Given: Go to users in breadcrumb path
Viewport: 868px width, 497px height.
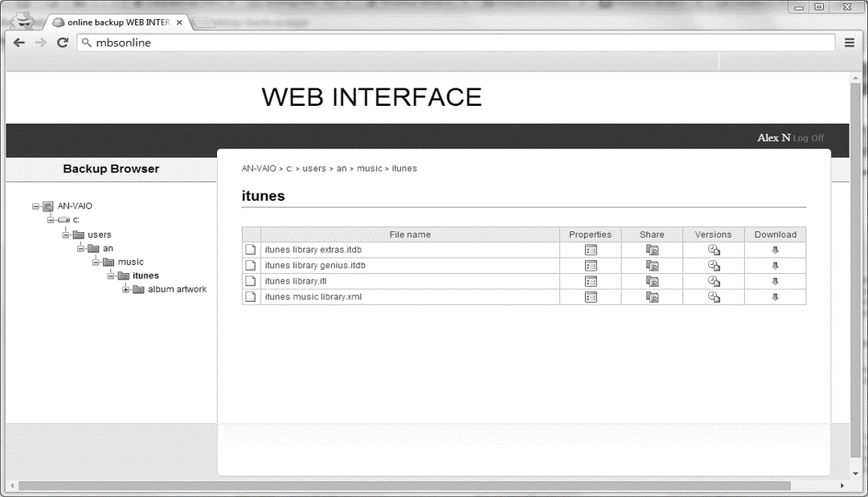Looking at the screenshot, I should point(314,169).
